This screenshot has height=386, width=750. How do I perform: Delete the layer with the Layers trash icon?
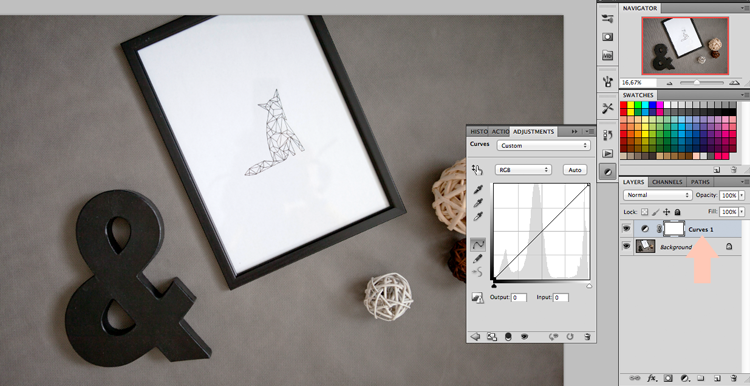point(734,378)
